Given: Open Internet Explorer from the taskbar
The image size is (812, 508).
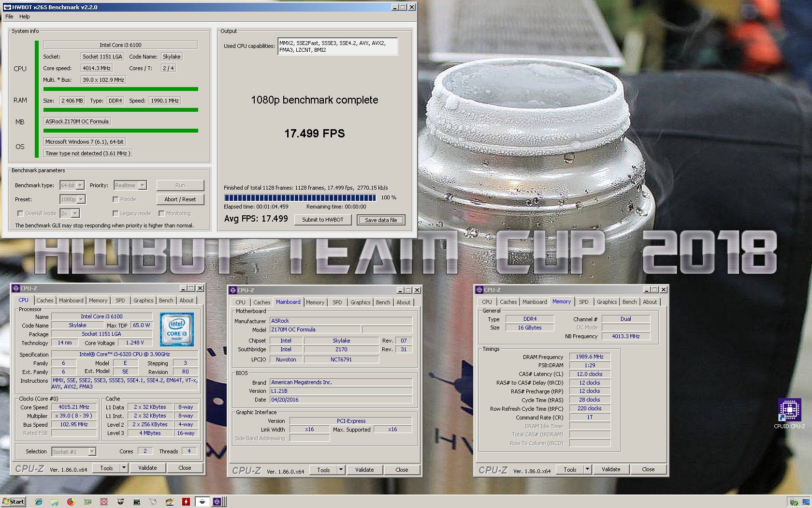Looking at the screenshot, I should point(39,502).
